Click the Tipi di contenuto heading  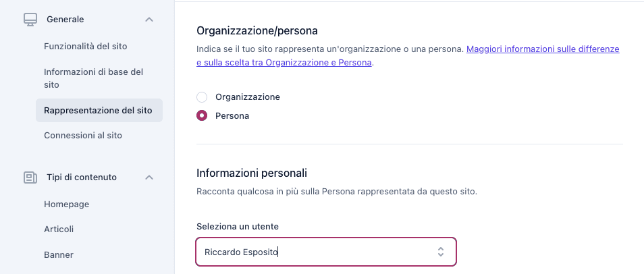coord(82,177)
